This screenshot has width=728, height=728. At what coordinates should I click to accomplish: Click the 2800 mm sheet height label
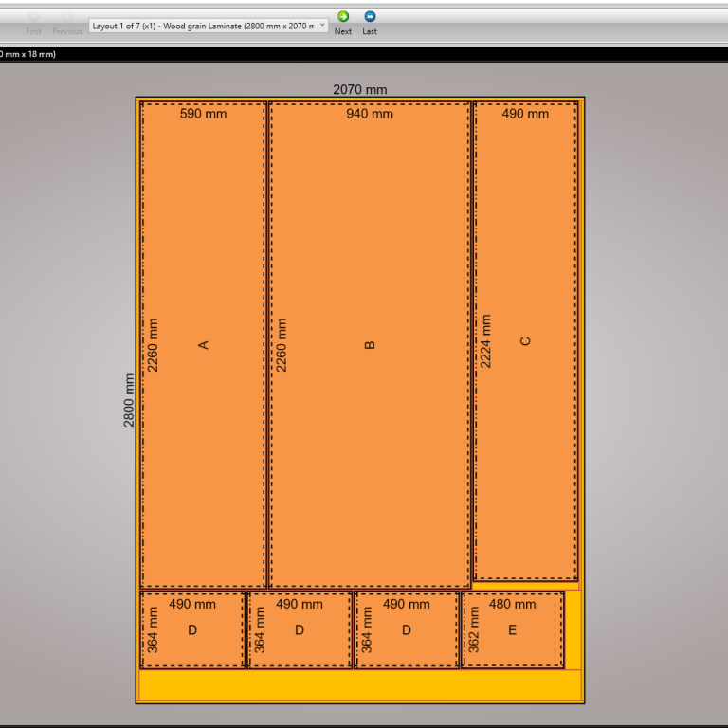point(130,400)
